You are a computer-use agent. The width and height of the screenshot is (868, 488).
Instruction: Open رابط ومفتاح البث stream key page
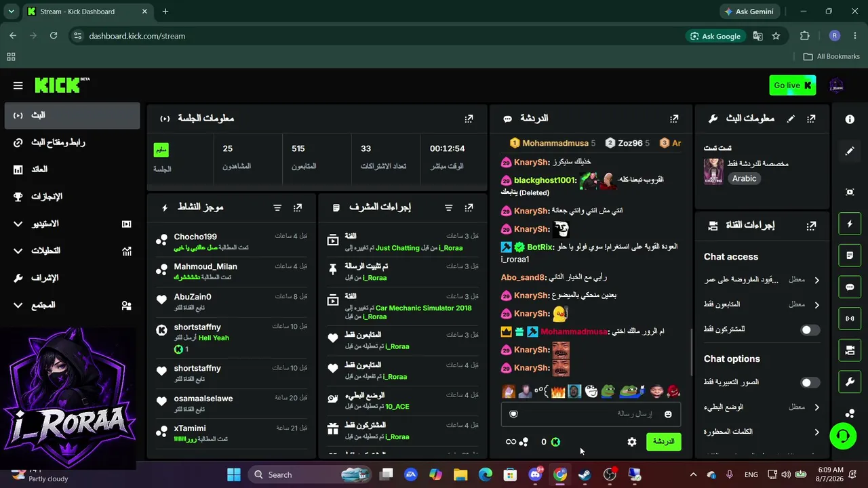pyautogui.click(x=72, y=142)
